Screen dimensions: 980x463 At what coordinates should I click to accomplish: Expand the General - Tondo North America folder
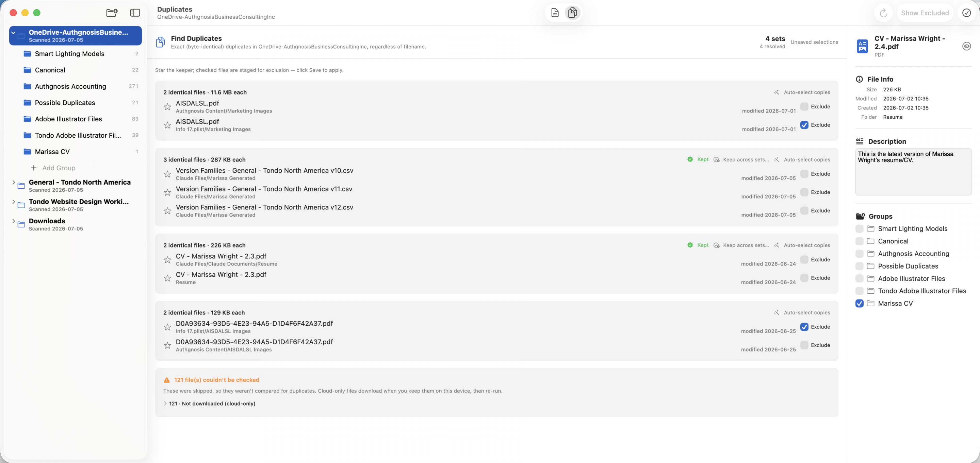(14, 183)
